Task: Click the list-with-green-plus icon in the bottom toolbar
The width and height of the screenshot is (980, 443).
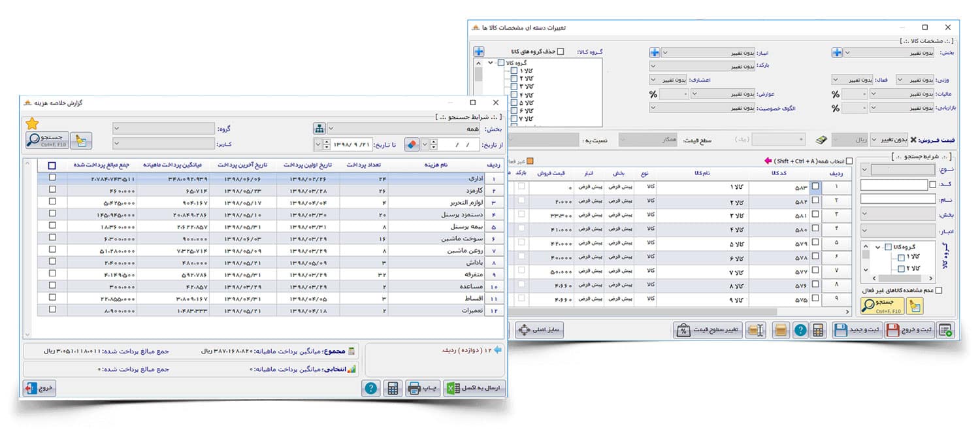Action: [945, 330]
